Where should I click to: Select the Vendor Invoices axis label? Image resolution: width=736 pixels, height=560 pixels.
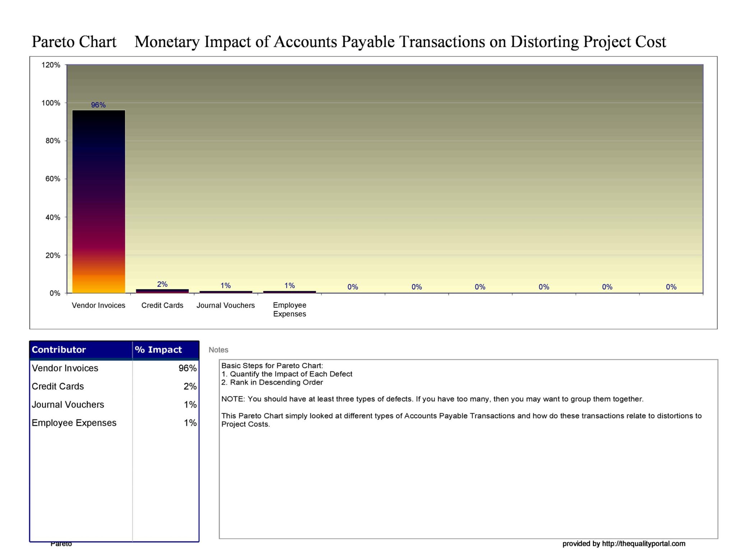98,305
